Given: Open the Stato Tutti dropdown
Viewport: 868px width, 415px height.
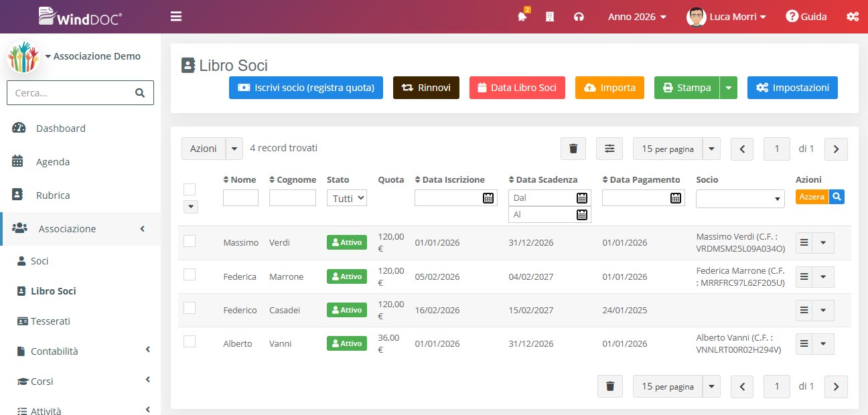Looking at the screenshot, I should (347, 198).
